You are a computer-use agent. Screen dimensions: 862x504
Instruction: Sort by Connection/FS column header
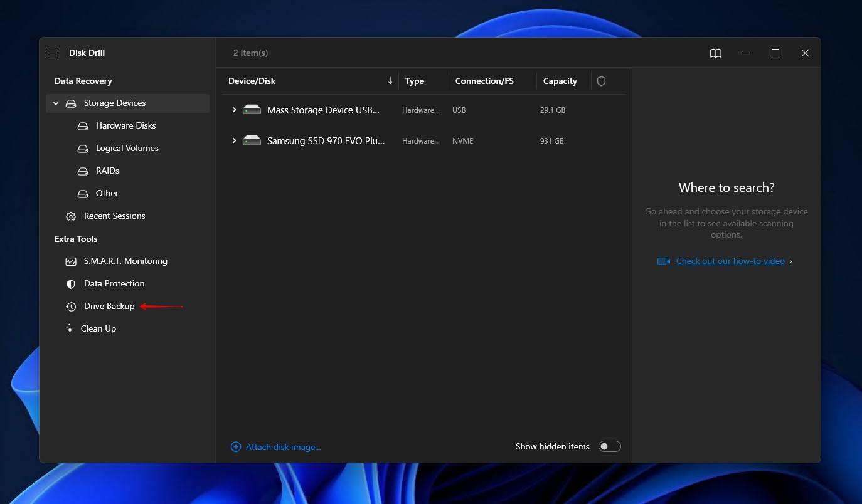click(x=484, y=81)
